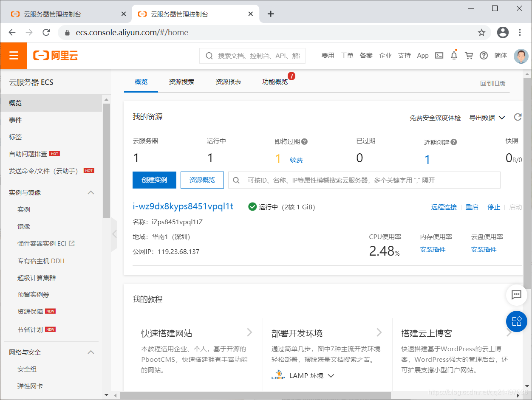
Task: Click 回到旧版 link
Action: click(493, 84)
